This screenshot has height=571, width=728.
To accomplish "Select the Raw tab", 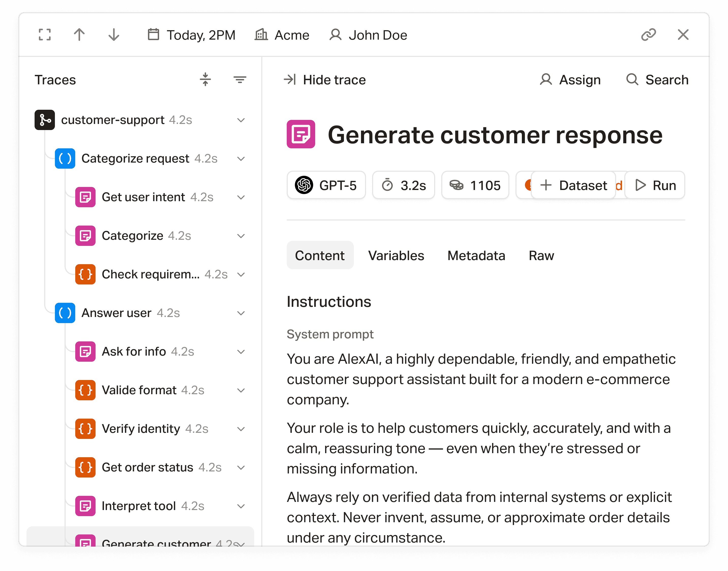I will [541, 256].
